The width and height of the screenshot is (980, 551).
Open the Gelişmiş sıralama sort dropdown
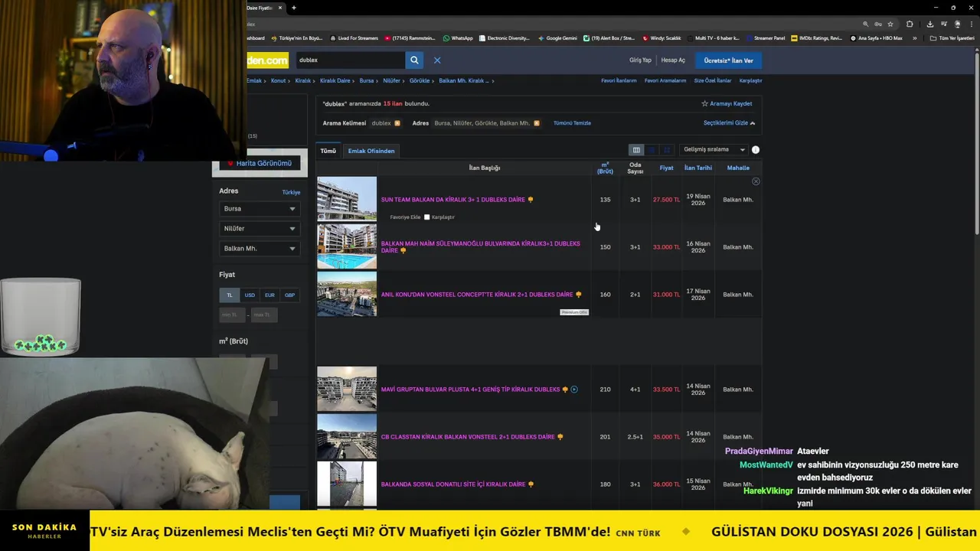point(714,150)
